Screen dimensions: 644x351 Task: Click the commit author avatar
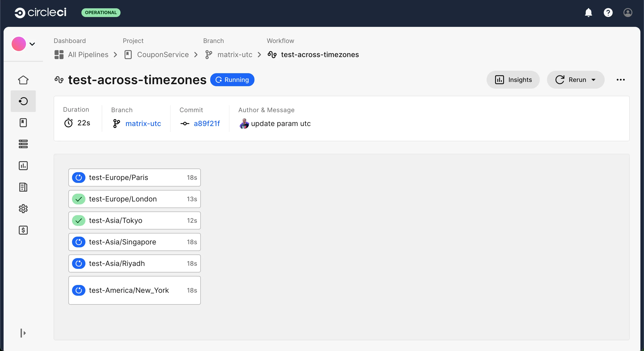pyautogui.click(x=244, y=123)
